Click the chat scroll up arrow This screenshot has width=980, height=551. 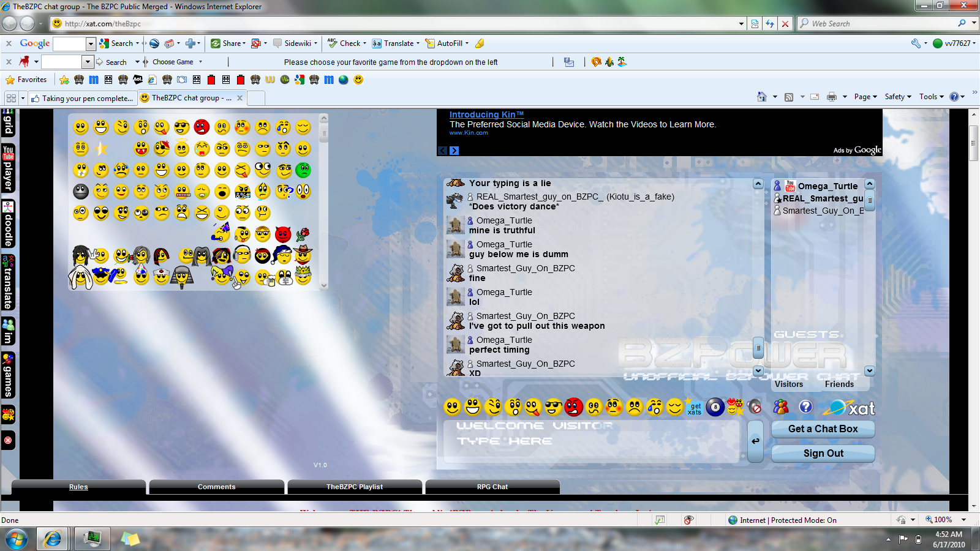coord(758,184)
